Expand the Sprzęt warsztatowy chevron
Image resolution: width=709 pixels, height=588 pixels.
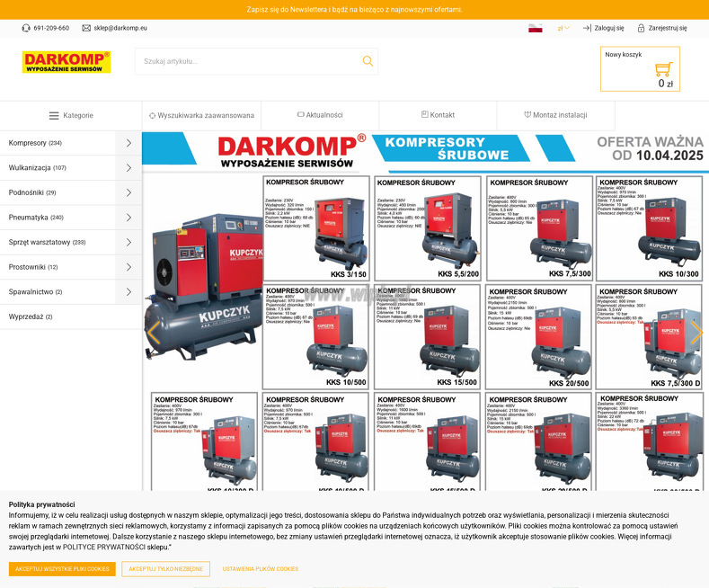129,243
